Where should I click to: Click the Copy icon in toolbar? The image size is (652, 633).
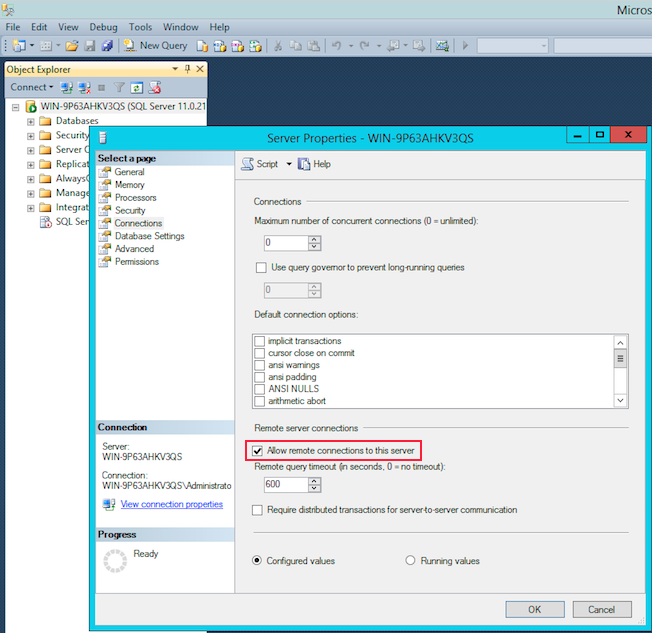[296, 46]
